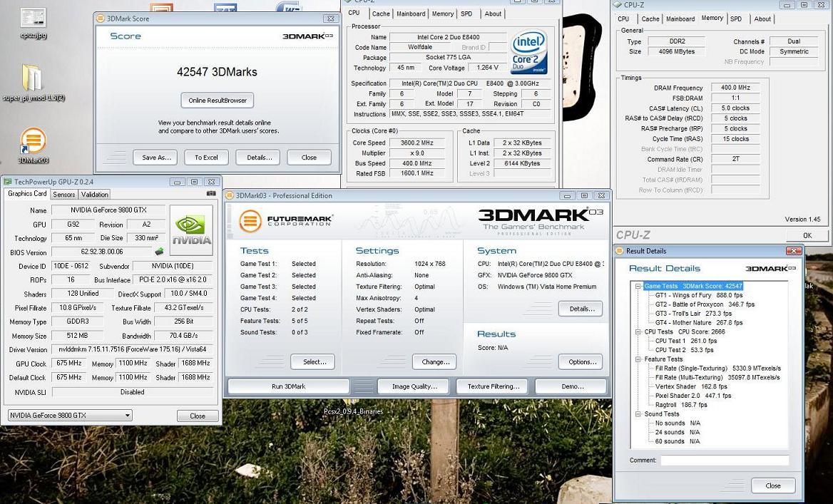The width and height of the screenshot is (833, 504).
Task: Click the NVIDIA logo in GPU-Z
Action: pos(191,230)
